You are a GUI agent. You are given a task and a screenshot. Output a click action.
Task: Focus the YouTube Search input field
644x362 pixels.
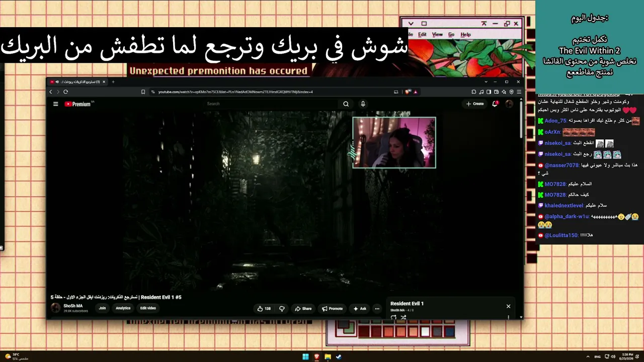point(272,104)
